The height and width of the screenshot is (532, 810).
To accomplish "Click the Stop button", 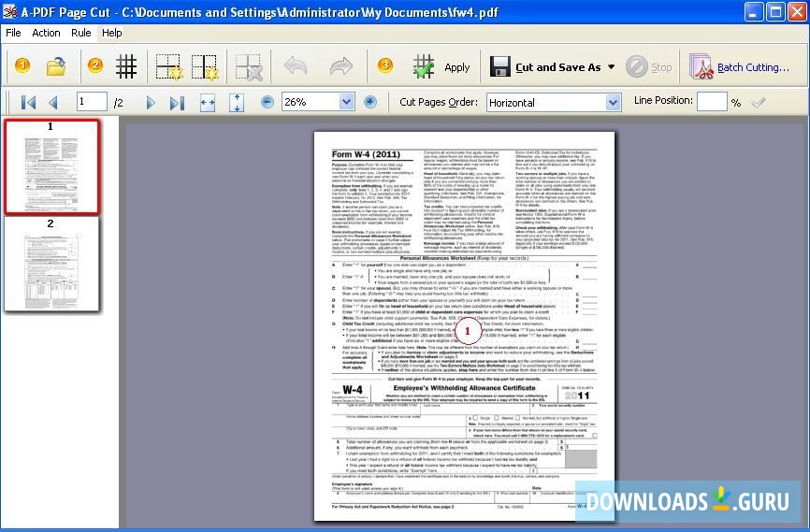I will pos(649,67).
